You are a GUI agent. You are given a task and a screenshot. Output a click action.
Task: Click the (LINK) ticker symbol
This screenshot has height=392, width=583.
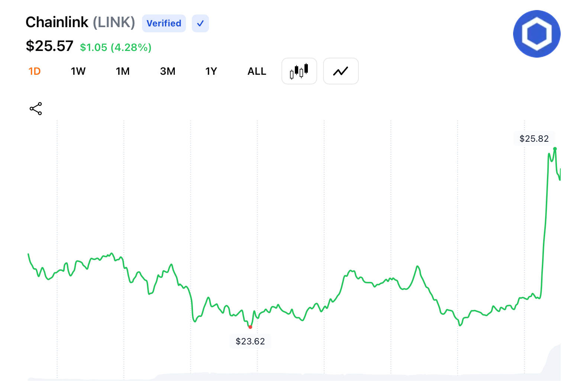pos(114,22)
